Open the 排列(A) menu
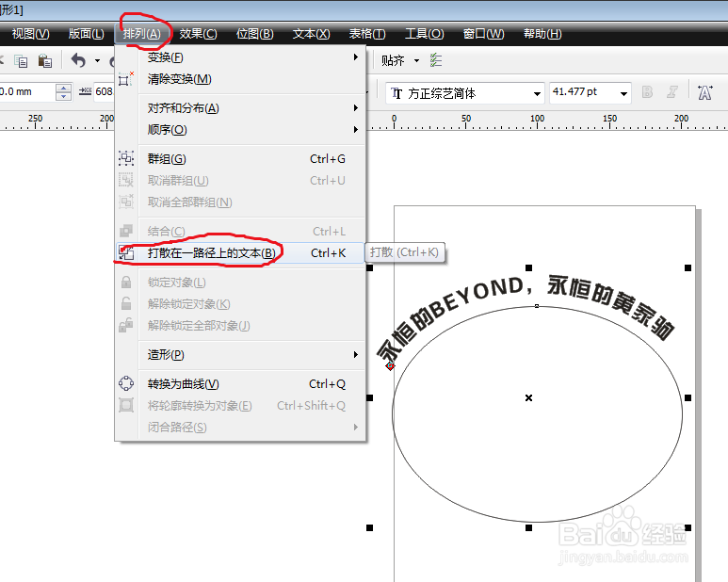This screenshot has width=728, height=582. coord(142,34)
